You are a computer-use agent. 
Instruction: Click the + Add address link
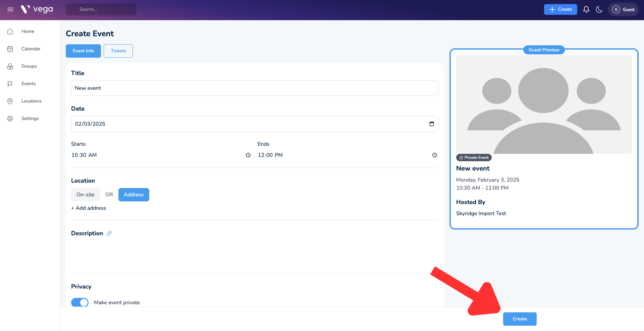point(89,208)
